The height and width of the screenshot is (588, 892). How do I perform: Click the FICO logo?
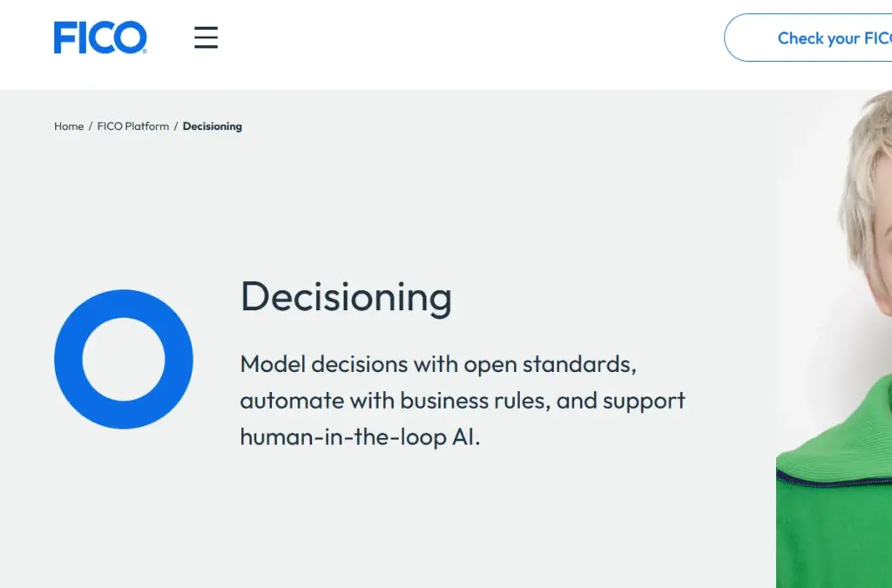click(x=100, y=37)
